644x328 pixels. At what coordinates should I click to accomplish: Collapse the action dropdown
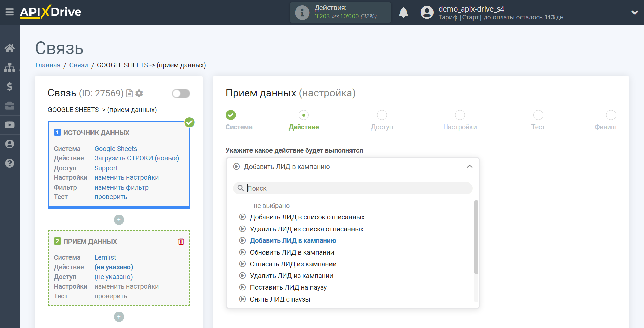pos(469,167)
